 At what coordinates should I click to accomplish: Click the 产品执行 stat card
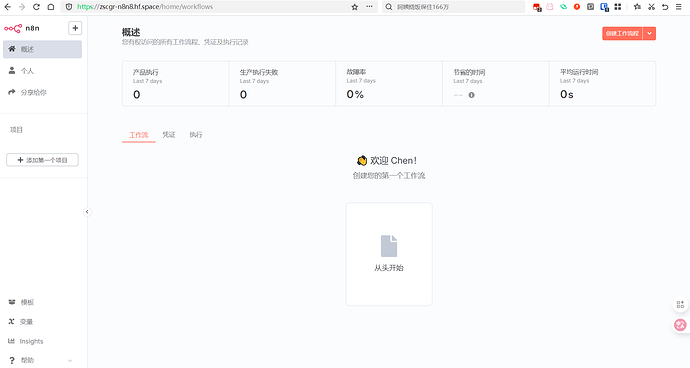(x=176, y=84)
